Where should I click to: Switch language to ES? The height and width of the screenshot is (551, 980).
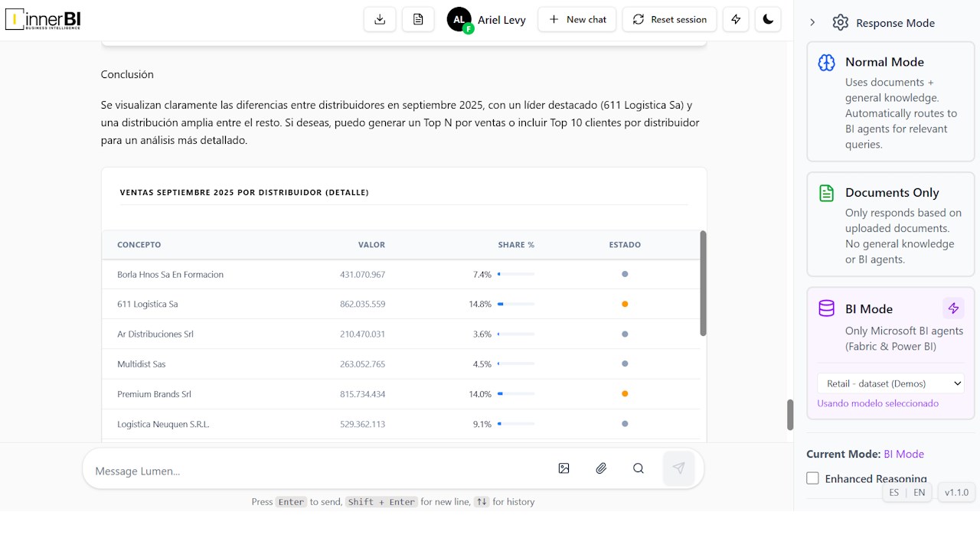coord(894,493)
